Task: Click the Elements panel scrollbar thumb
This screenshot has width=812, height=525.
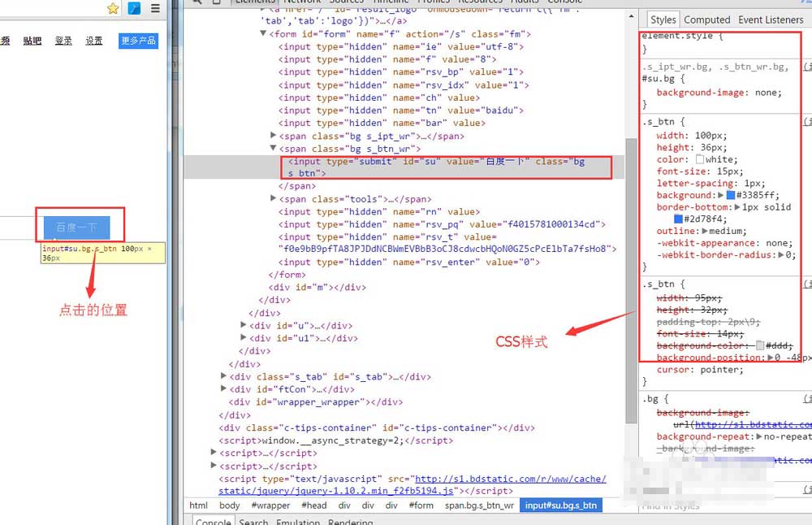Action: [x=631, y=280]
